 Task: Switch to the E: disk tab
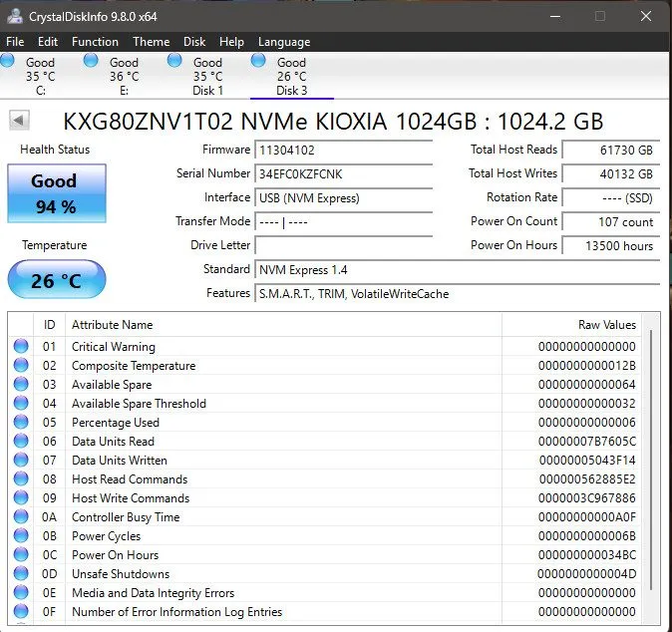pyautogui.click(x=124, y=76)
